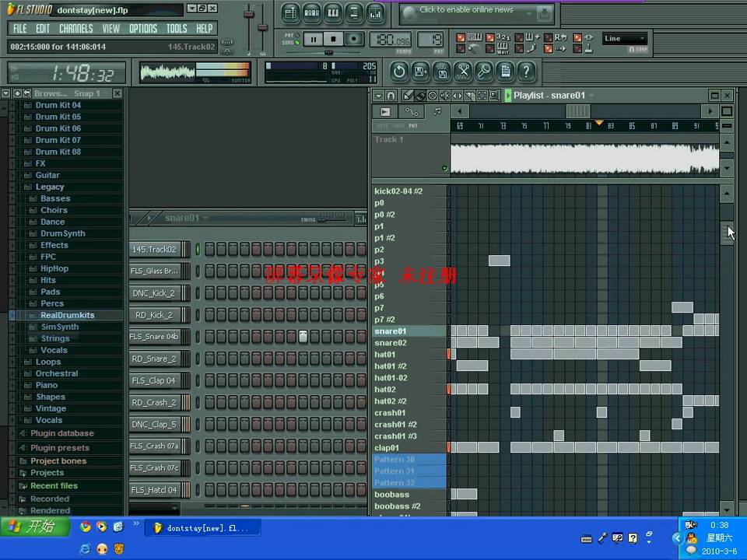Open the VIEW menu
The height and width of the screenshot is (560, 747).
click(x=111, y=29)
